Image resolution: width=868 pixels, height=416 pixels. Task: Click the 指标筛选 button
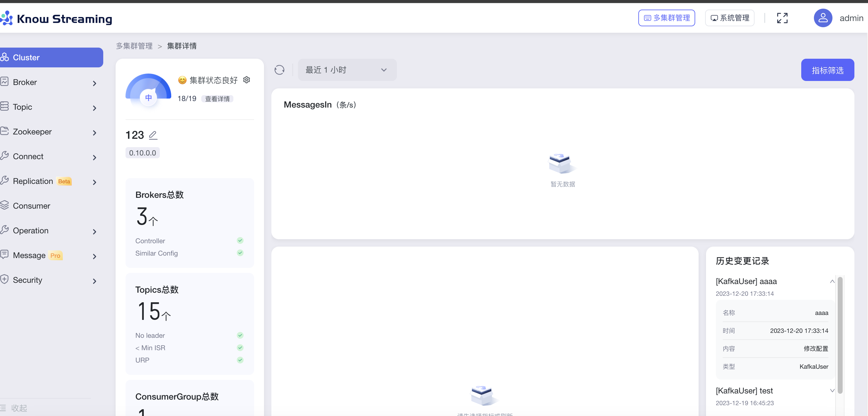click(827, 70)
